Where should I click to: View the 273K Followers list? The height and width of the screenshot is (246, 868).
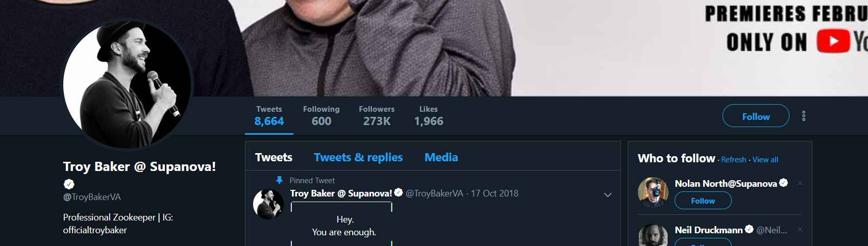point(377,116)
